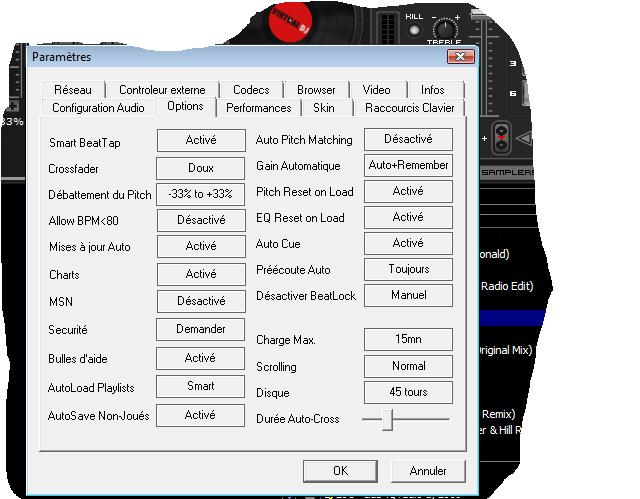Change Préécoute Auto Toujours setting
This screenshot has height=499, width=640.
tap(408, 269)
